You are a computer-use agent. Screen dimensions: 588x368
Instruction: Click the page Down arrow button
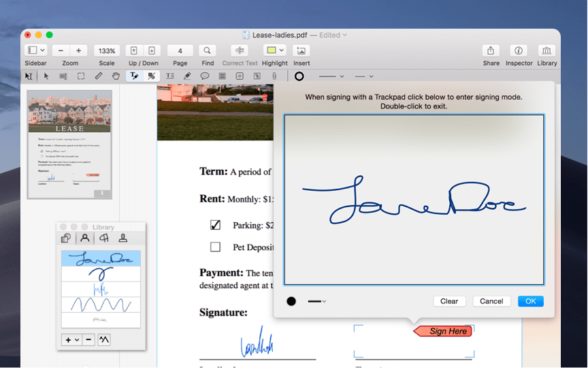pos(152,50)
